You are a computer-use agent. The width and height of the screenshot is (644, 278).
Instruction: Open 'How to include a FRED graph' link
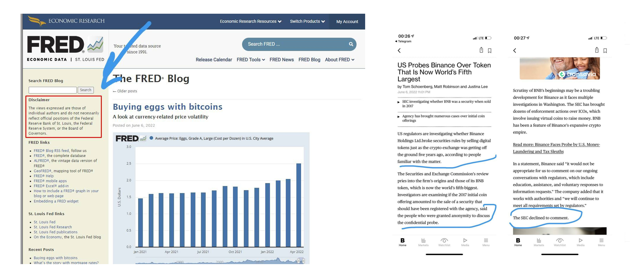tap(66, 193)
